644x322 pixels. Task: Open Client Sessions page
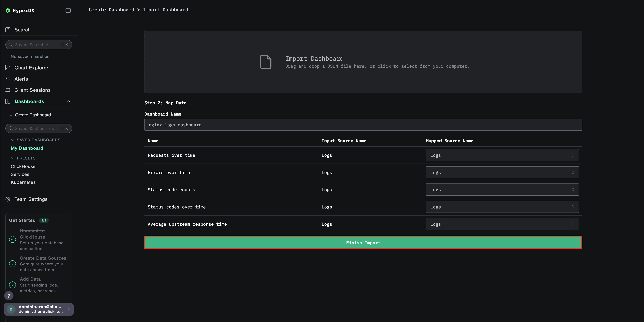(x=32, y=90)
